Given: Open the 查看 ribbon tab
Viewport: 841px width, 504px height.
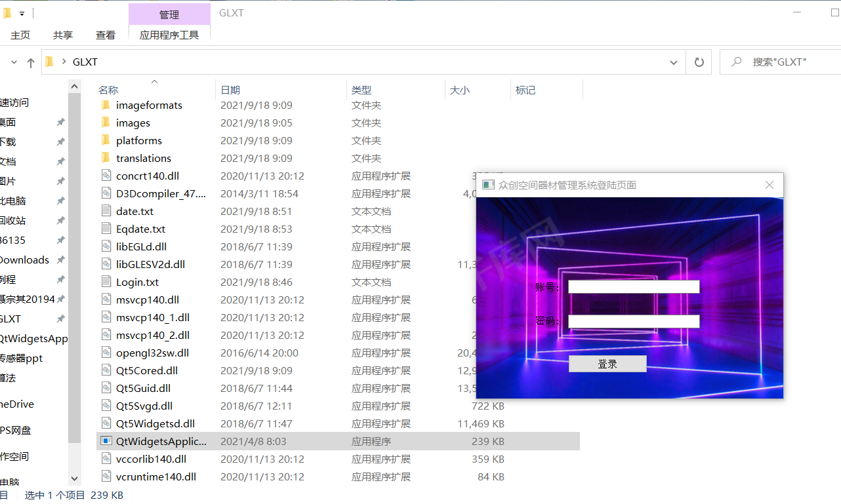Looking at the screenshot, I should 105,35.
